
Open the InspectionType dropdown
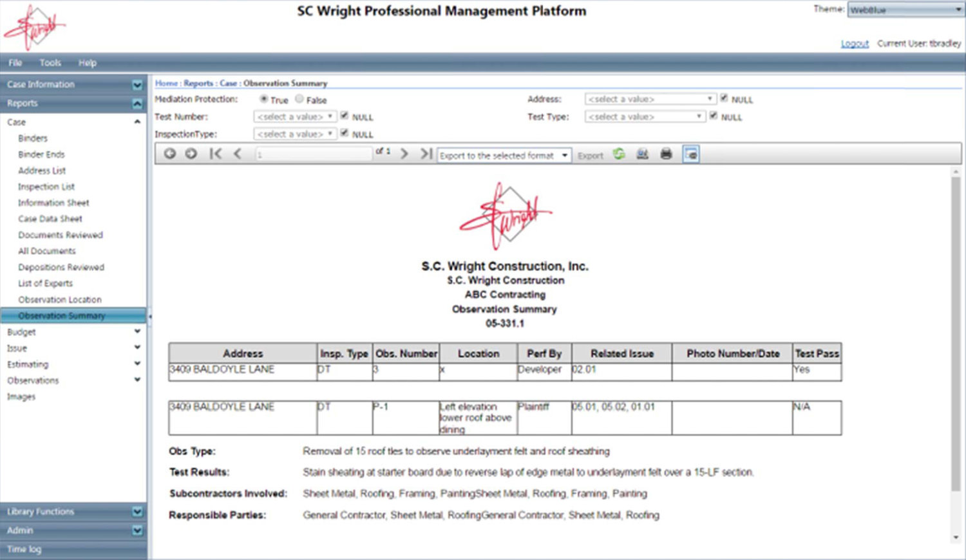point(295,134)
